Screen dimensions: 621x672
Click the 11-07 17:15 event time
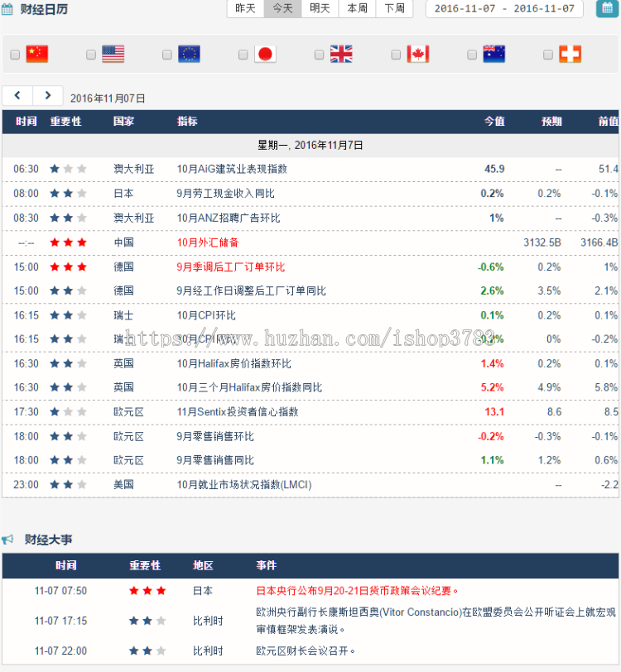tap(61, 621)
